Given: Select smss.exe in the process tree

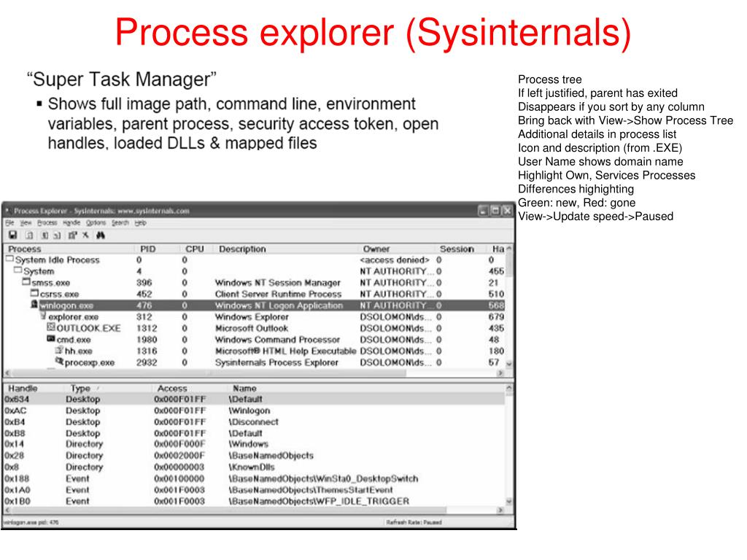Looking at the screenshot, I should coord(51,283).
